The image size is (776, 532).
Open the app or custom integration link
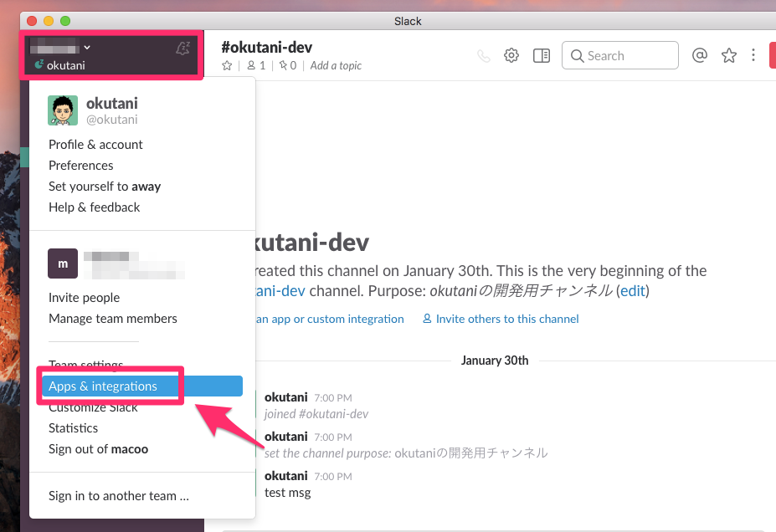tap(330, 319)
